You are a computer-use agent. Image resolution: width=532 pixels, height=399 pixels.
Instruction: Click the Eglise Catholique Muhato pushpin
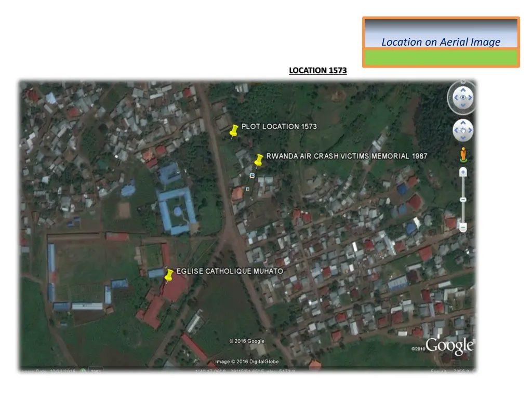[x=169, y=275]
